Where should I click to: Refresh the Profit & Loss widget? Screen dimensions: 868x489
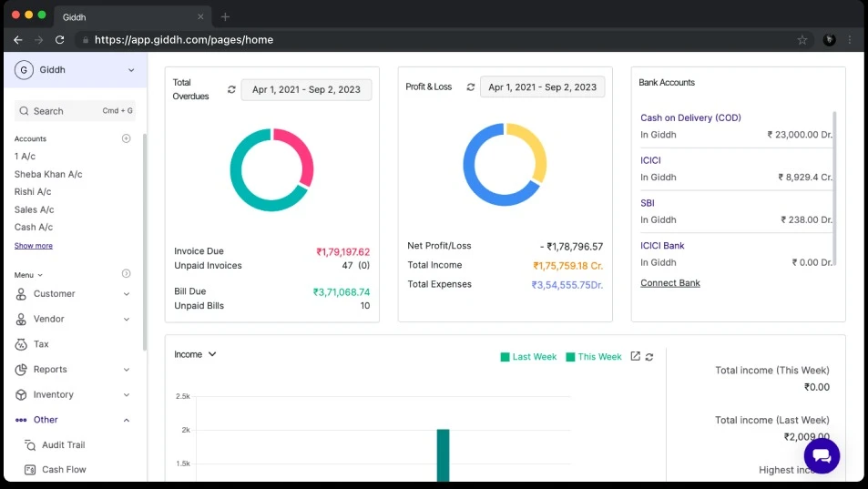click(x=471, y=87)
